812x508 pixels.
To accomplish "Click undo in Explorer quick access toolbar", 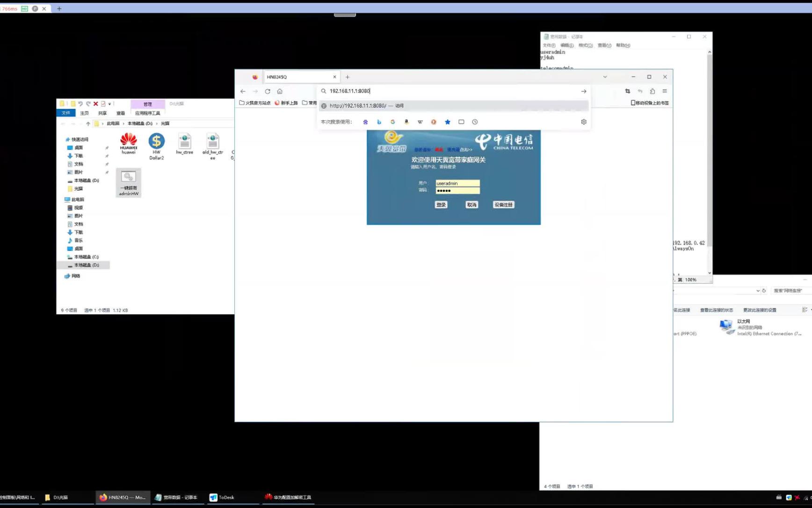I will [x=80, y=104].
